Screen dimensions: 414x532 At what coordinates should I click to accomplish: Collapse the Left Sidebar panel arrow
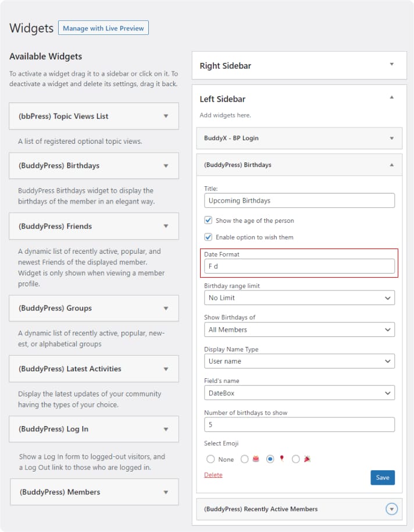(x=392, y=97)
